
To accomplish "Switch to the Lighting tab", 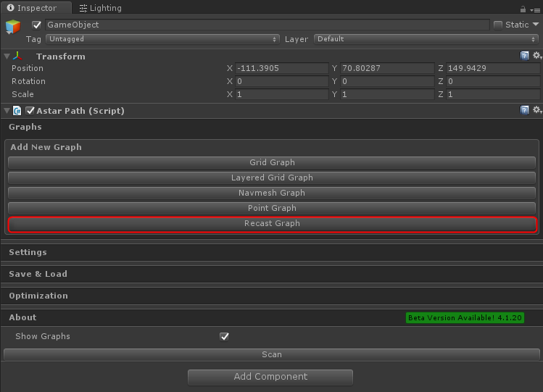I will point(101,8).
